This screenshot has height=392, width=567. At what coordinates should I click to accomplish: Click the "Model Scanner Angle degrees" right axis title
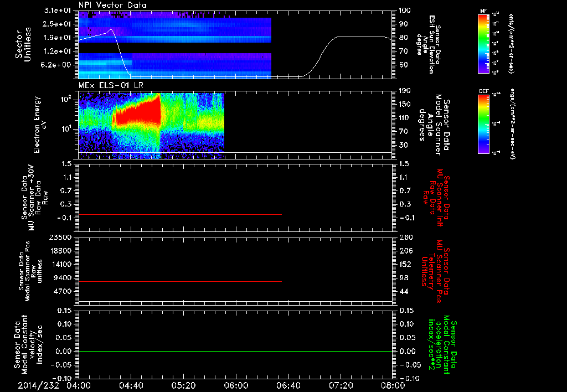point(435,125)
